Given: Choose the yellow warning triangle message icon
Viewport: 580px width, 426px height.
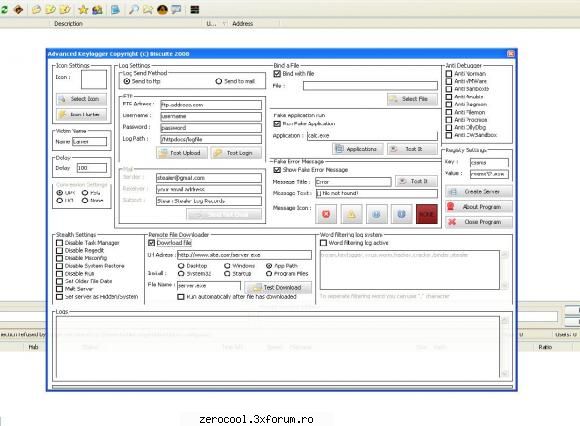Looking at the screenshot, I should tap(351, 214).
